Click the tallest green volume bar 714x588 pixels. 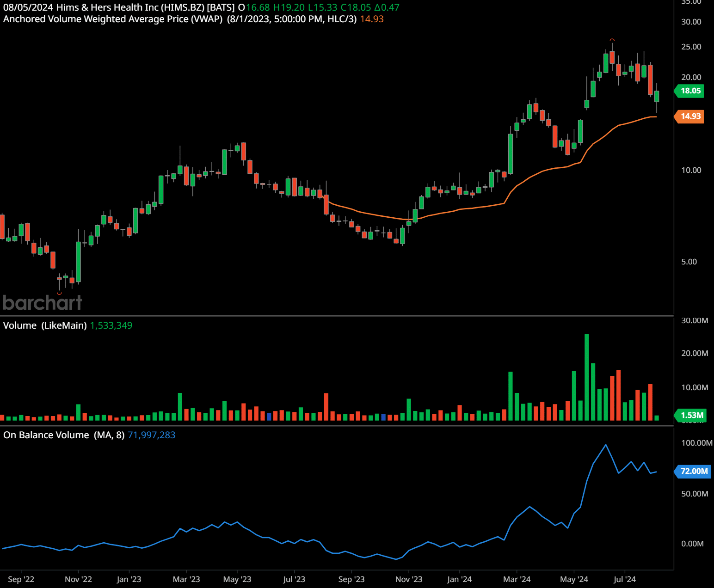587,377
